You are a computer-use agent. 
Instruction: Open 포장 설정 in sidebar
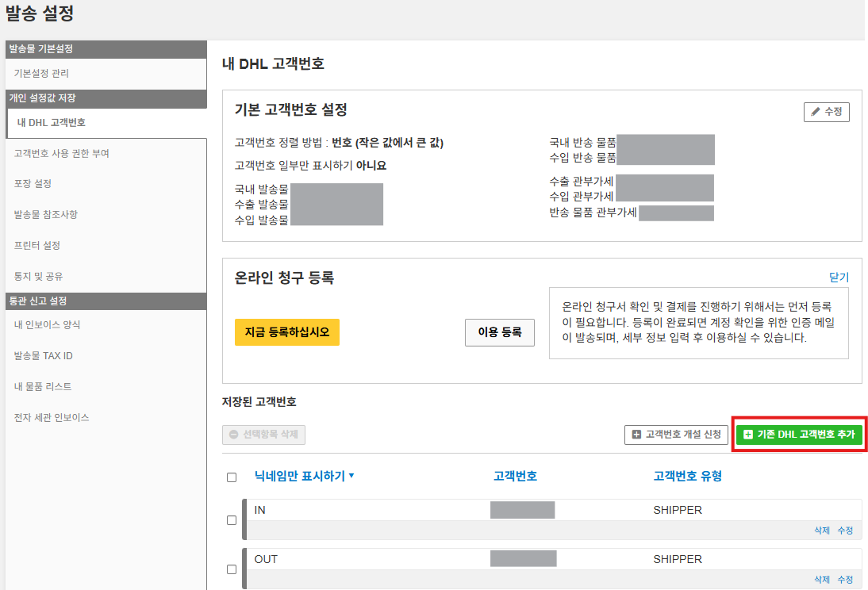pos(33,183)
